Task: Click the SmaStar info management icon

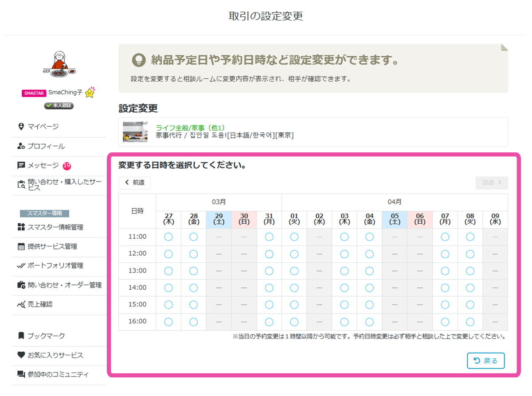Action: (21, 227)
